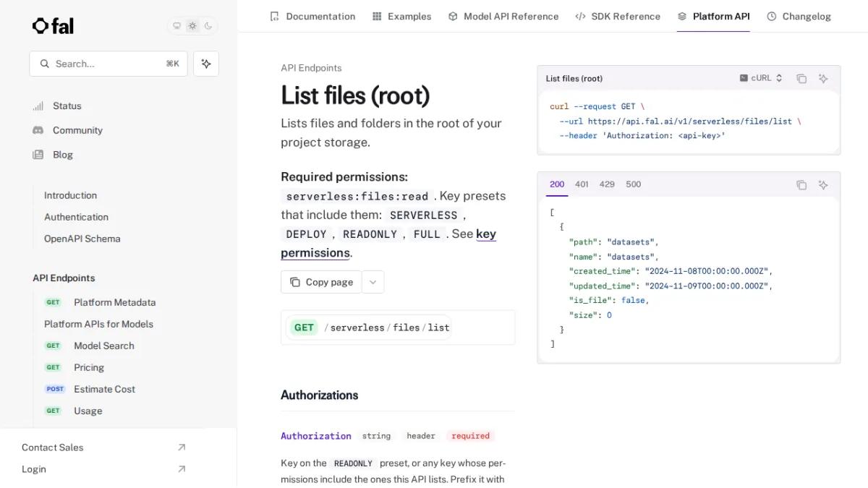
Task: Open the Changelog tab
Action: point(799,16)
